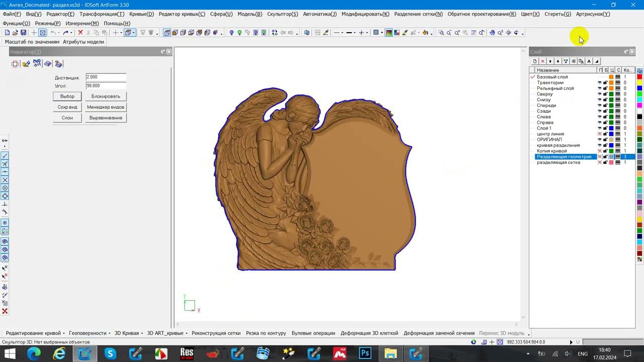The width and height of the screenshot is (644, 362).
Task: Click the move layer up arrow icon
Action: coord(550,61)
